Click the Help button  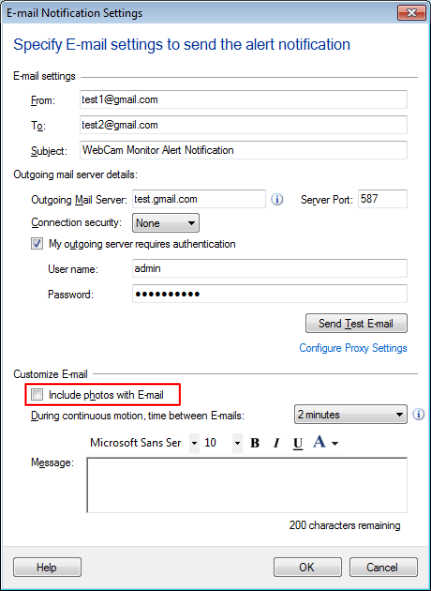[x=47, y=567]
